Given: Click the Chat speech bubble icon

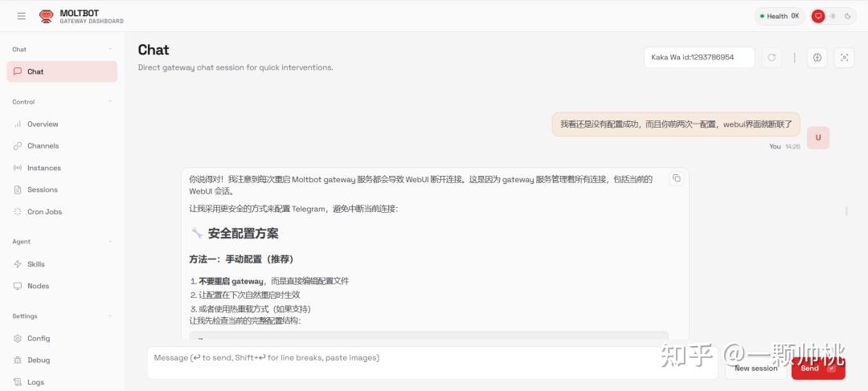Looking at the screenshot, I should pos(17,71).
